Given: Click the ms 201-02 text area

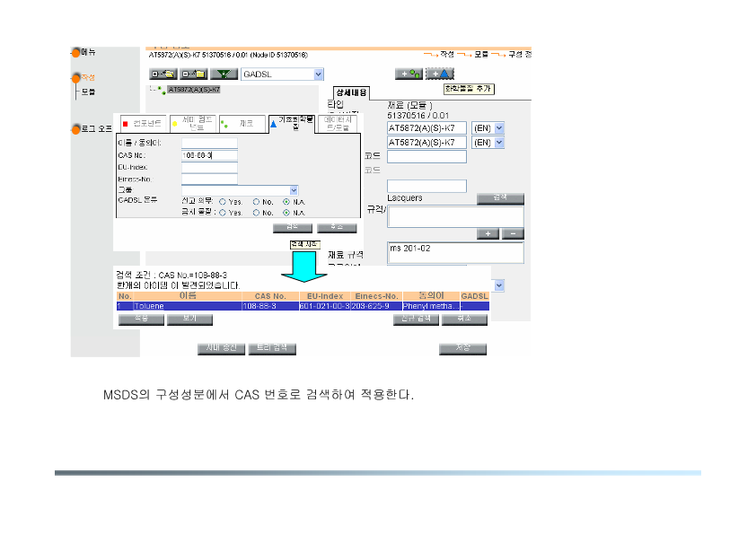Looking at the screenshot, I should pos(455,252).
